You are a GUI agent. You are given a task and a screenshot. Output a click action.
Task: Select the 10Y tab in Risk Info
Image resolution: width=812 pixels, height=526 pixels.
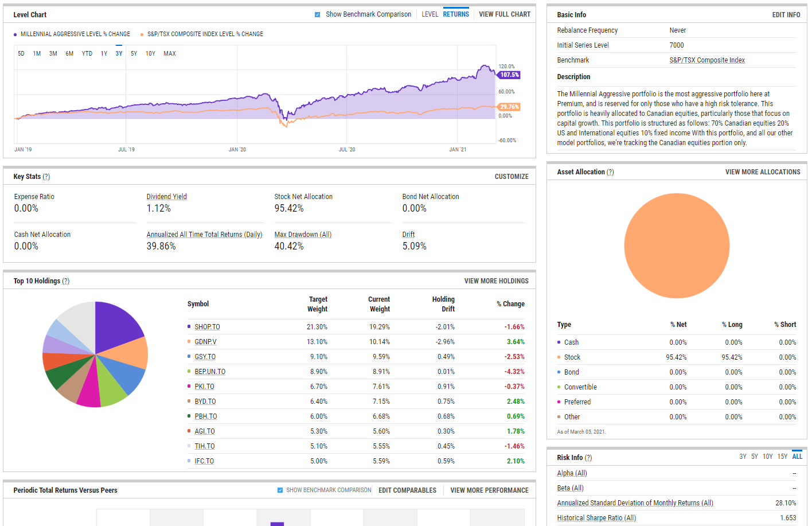coord(767,457)
